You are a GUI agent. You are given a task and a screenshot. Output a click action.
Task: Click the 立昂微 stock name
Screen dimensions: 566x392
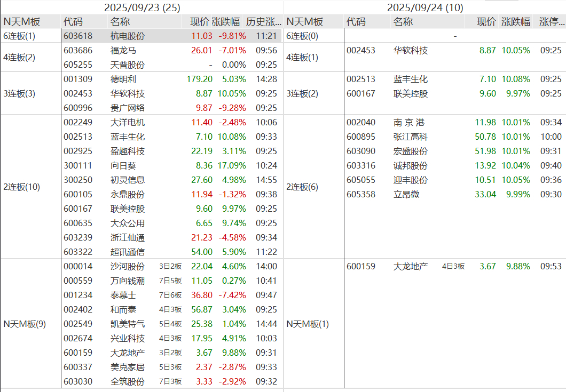[406, 194]
